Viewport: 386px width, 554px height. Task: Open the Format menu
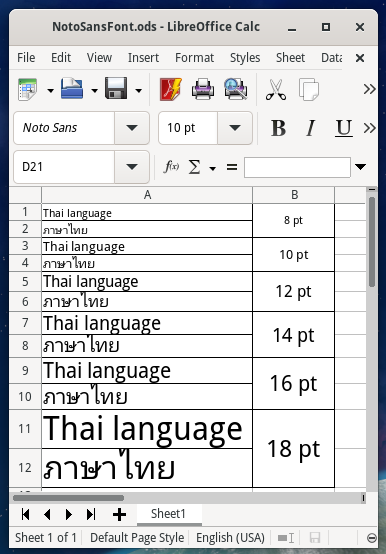(x=195, y=58)
